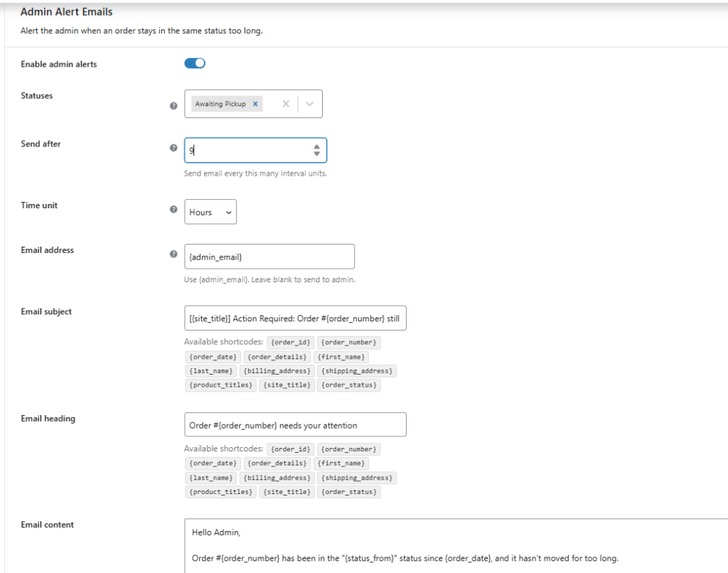Click {billing_address} shortcode under Email heading
This screenshot has height=573, width=728.
(x=277, y=478)
